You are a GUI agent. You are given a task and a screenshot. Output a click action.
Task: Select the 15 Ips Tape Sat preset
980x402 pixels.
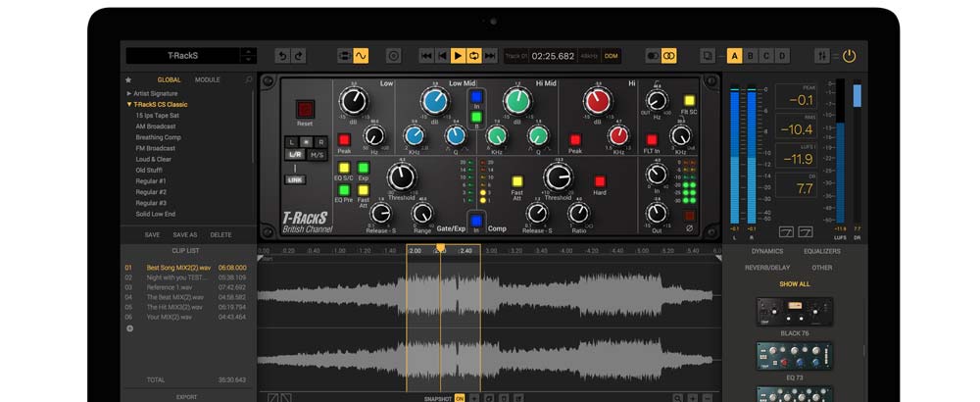(158, 116)
